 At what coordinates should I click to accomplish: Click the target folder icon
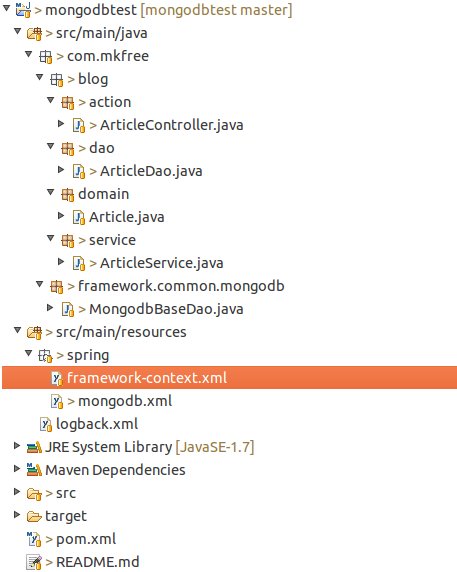coord(34,517)
